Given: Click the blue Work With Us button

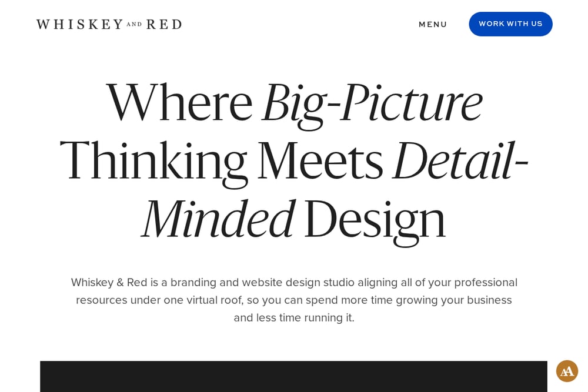Looking at the screenshot, I should click(x=510, y=24).
